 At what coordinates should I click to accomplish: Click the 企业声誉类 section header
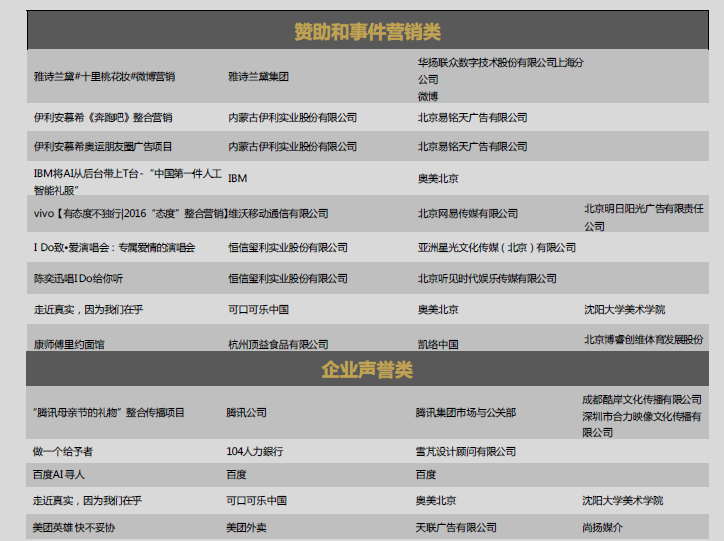coord(368,369)
